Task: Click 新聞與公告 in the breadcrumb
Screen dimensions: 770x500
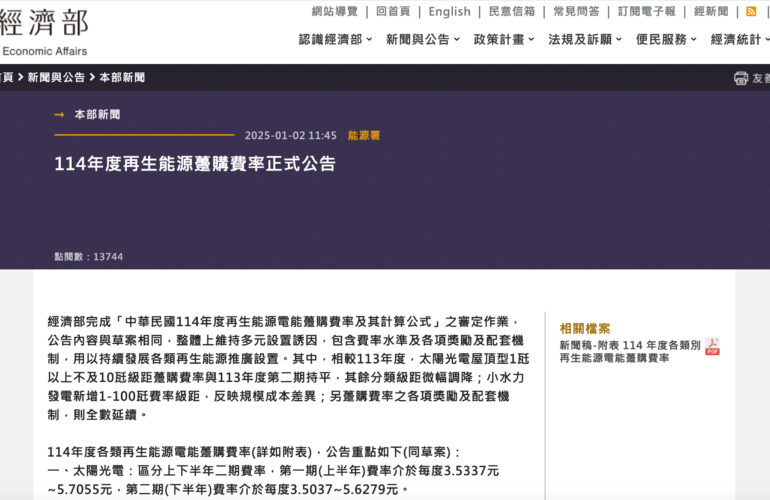Action: 56,77
